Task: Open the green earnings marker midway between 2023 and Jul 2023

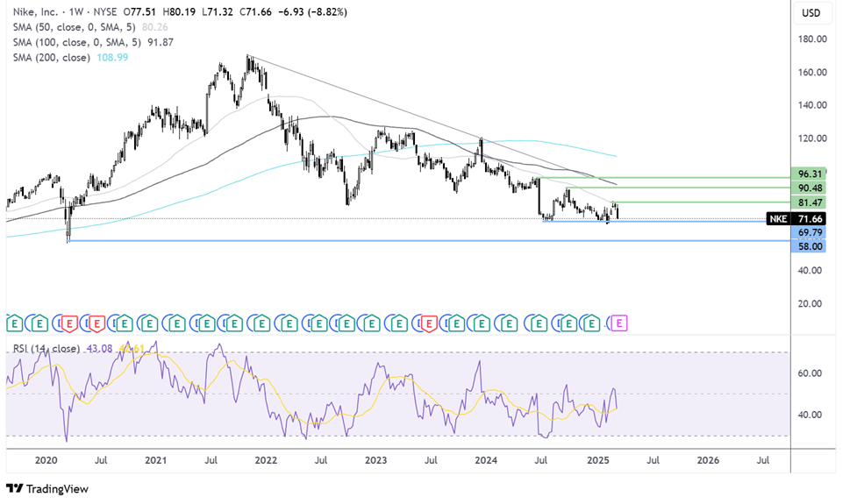Action: 399,323
